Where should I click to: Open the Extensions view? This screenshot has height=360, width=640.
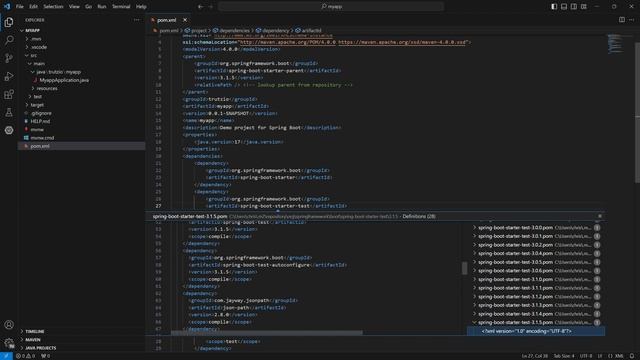point(9,94)
